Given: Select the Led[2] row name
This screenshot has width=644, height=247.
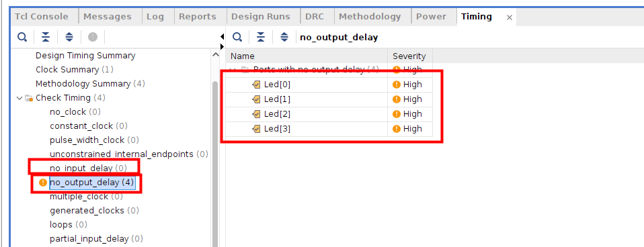Looking at the screenshot, I should click(277, 114).
